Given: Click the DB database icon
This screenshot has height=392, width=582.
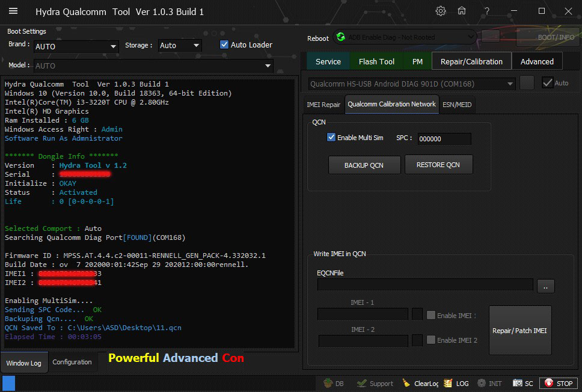Looking at the screenshot, I should coord(334,384).
